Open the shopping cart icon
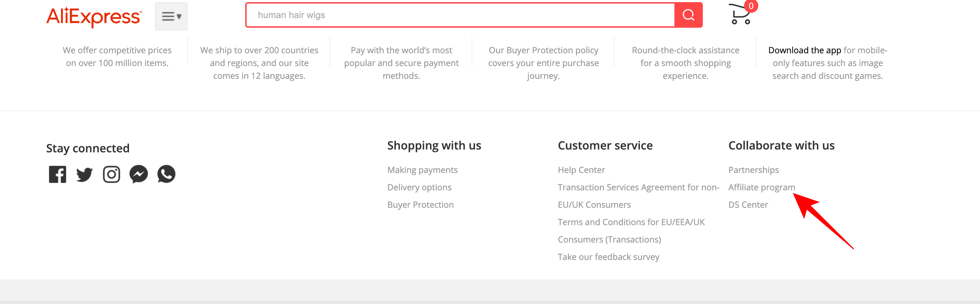The height and width of the screenshot is (304, 980). [740, 14]
